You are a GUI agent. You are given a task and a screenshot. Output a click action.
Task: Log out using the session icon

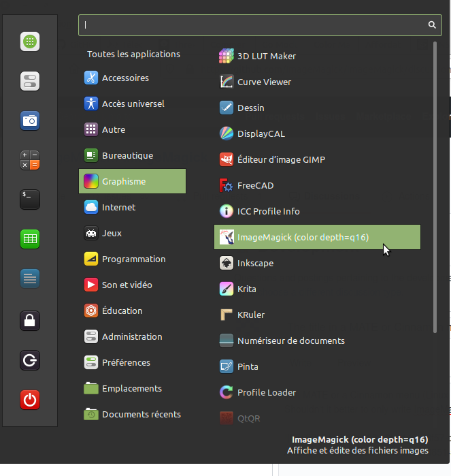click(x=30, y=360)
